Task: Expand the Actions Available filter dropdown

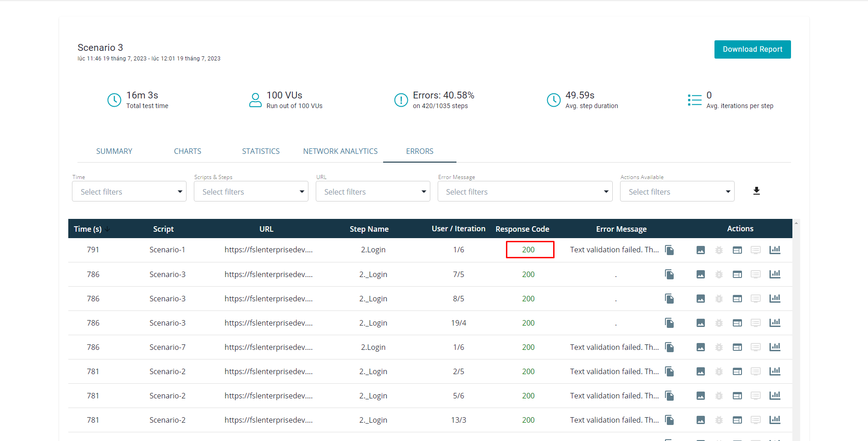Action: point(677,191)
